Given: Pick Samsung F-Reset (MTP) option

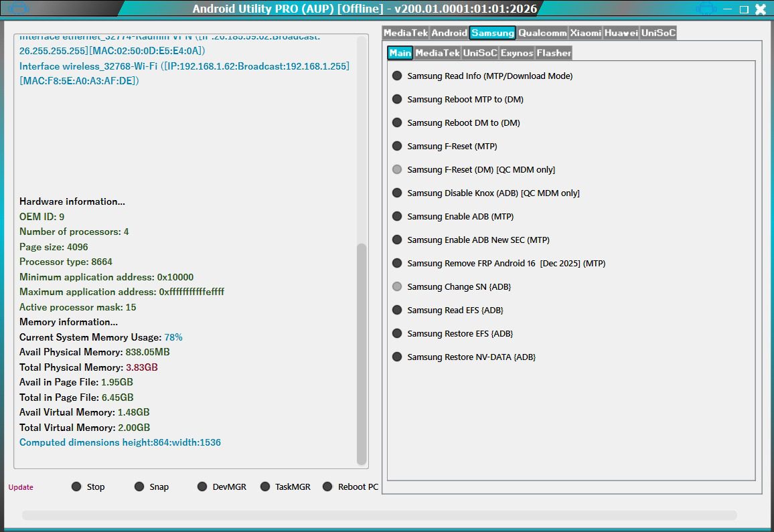Looking at the screenshot, I should [445, 146].
